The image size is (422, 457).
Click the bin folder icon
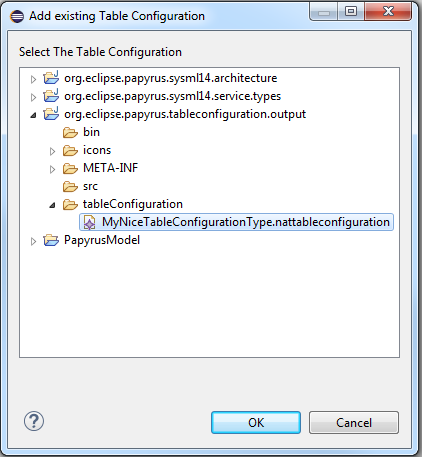coord(70,132)
